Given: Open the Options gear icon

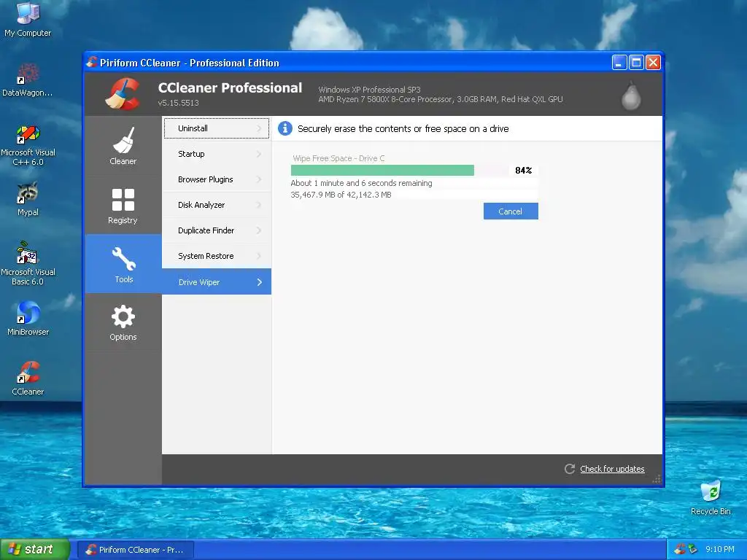Looking at the screenshot, I should (123, 316).
